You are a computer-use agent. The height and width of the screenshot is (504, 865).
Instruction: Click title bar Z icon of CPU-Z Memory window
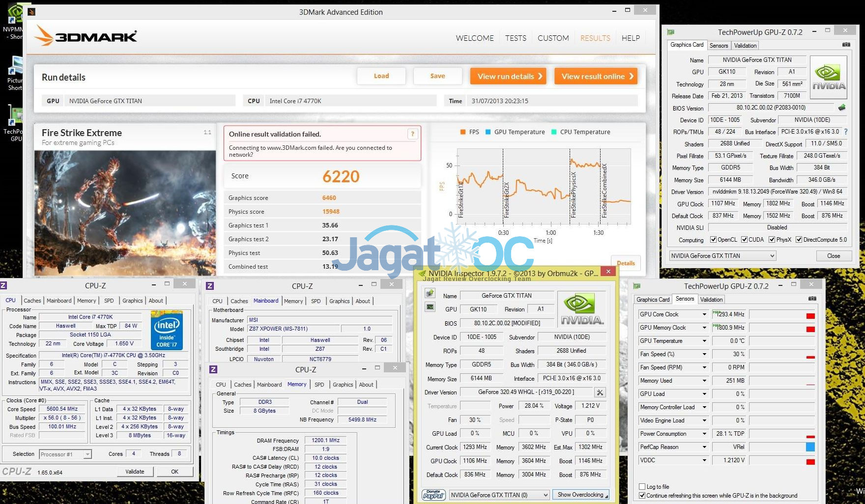pyautogui.click(x=213, y=369)
